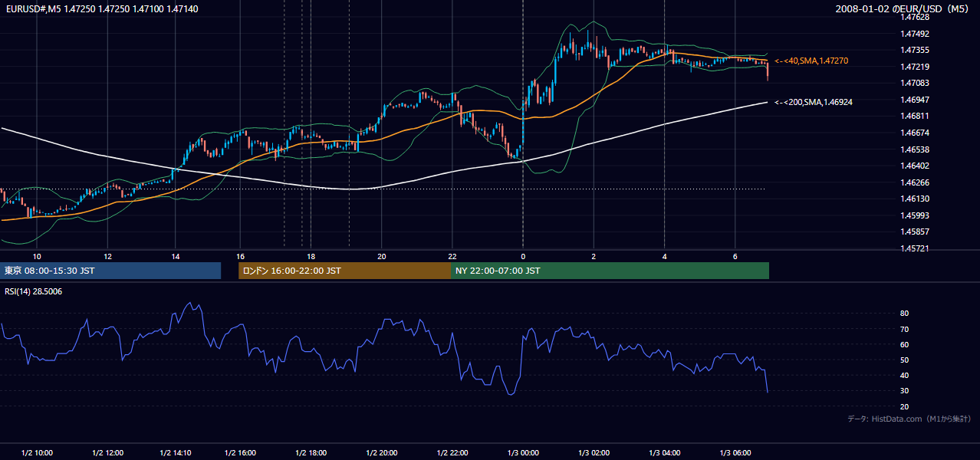Click the London 16:00-22:00 JST session bar
This screenshot has height=460, width=980.
[344, 271]
